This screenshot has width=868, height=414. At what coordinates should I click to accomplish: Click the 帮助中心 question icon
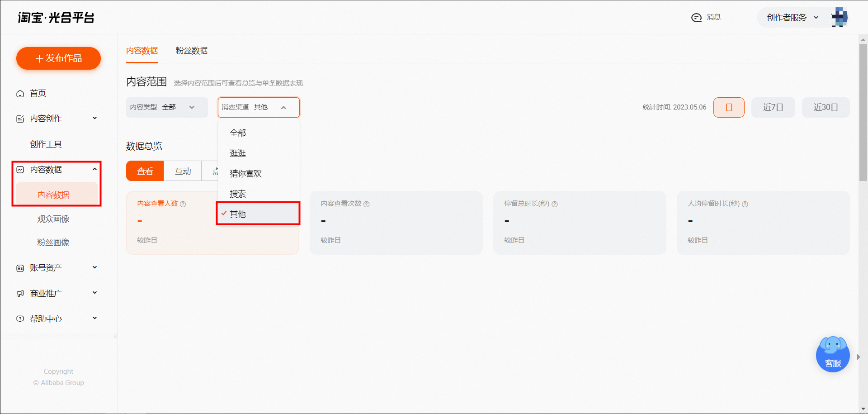(20, 319)
